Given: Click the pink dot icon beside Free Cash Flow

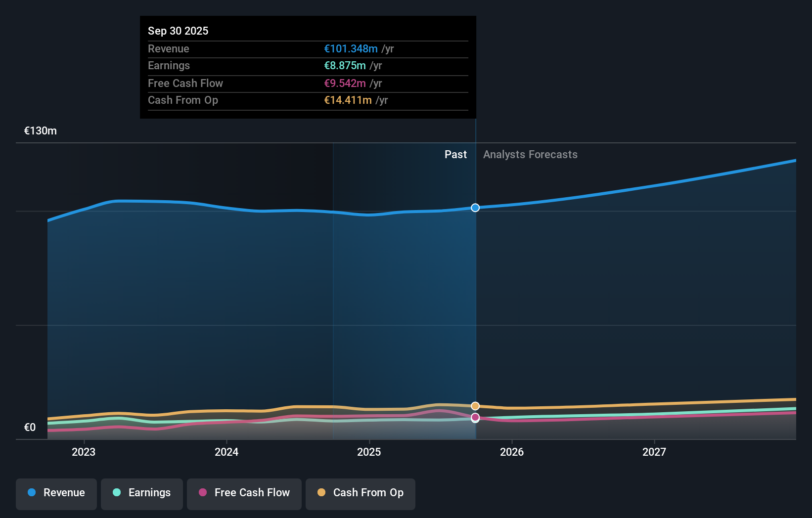Looking at the screenshot, I should pyautogui.click(x=202, y=493).
